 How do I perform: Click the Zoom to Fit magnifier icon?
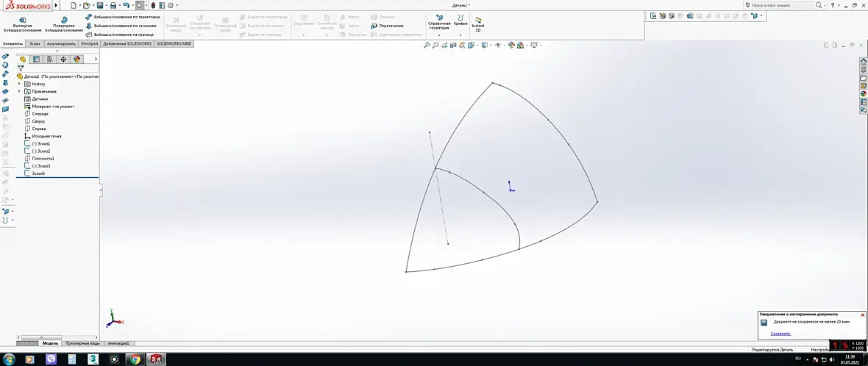[427, 46]
